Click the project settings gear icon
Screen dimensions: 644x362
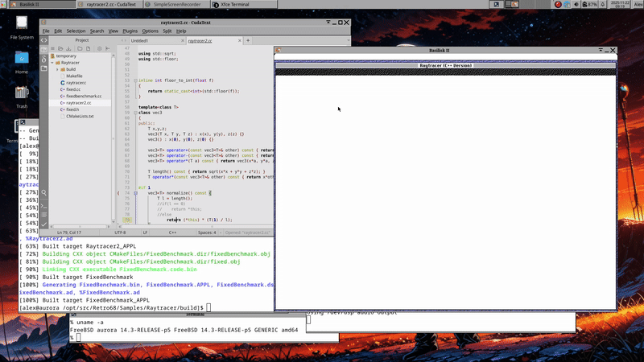pyautogui.click(x=99, y=48)
